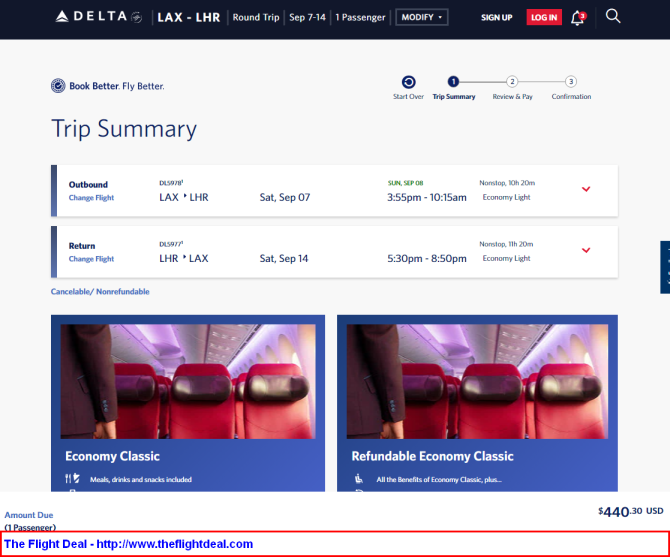Click the Start Over circular arrow icon

408,82
